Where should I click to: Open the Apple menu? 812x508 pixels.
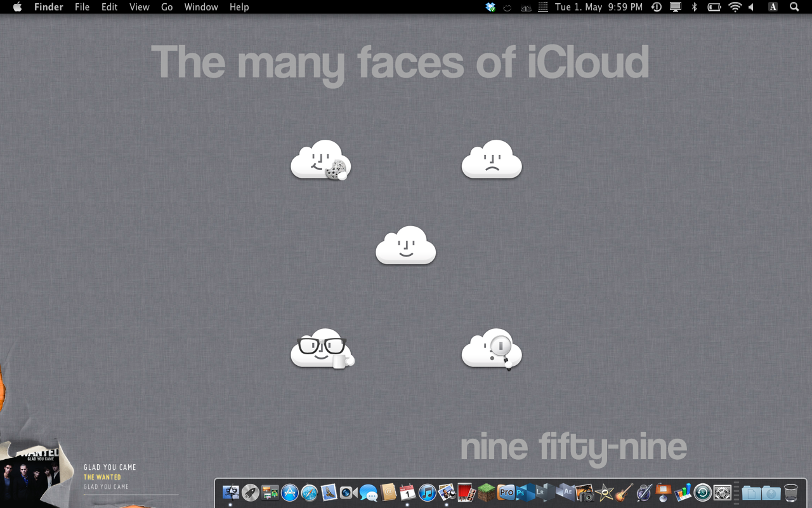click(17, 7)
